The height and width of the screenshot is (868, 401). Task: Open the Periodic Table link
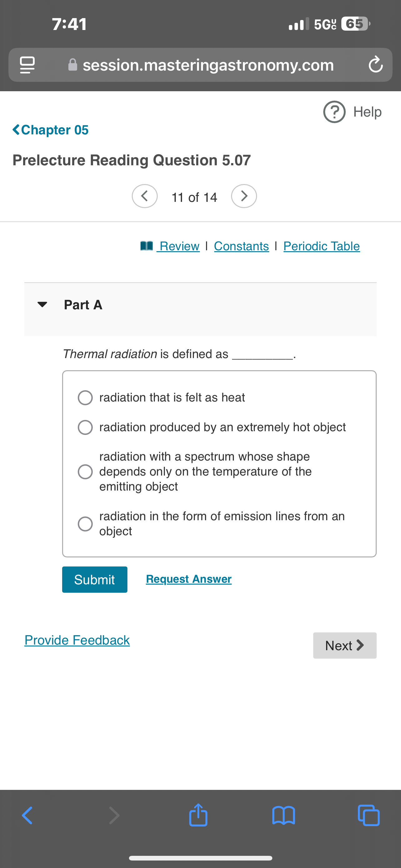point(322,246)
